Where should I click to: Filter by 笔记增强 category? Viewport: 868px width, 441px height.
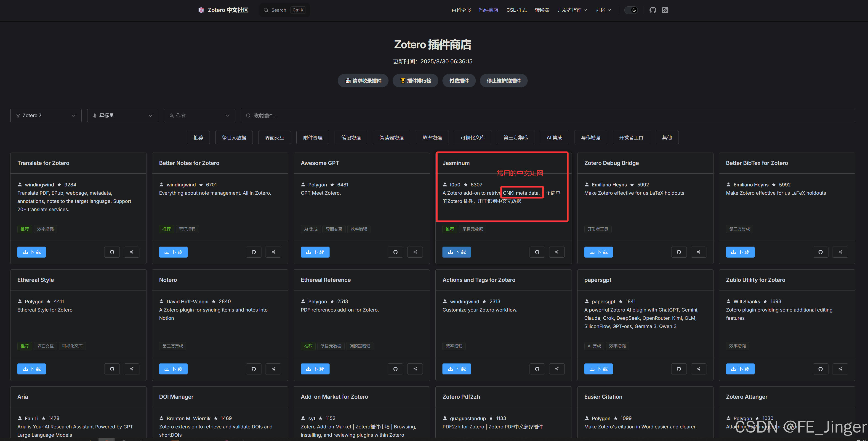coord(351,137)
